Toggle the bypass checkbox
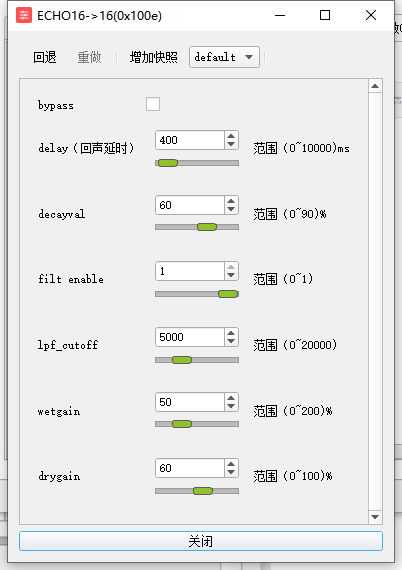Image resolution: width=402 pixels, height=570 pixels. pyautogui.click(x=153, y=104)
